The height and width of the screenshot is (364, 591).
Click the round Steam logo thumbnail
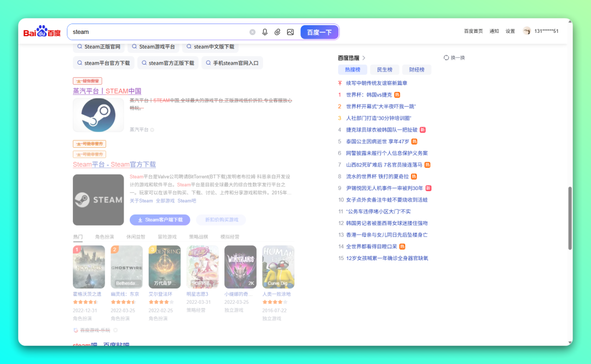99,115
